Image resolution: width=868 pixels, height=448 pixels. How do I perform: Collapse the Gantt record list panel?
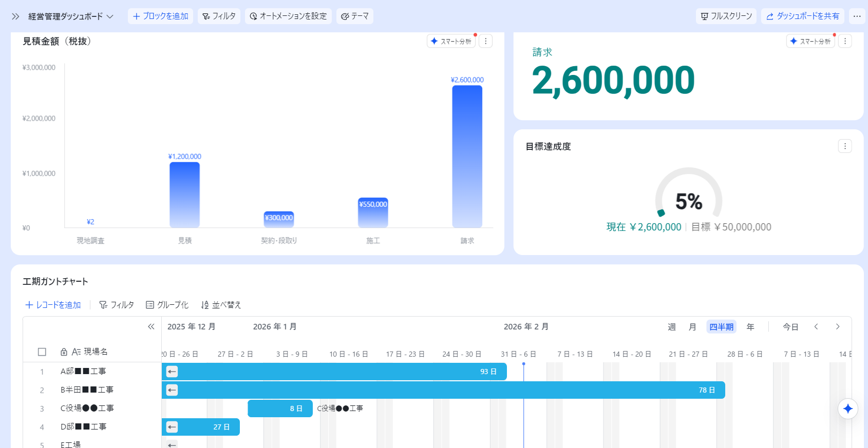click(x=151, y=327)
